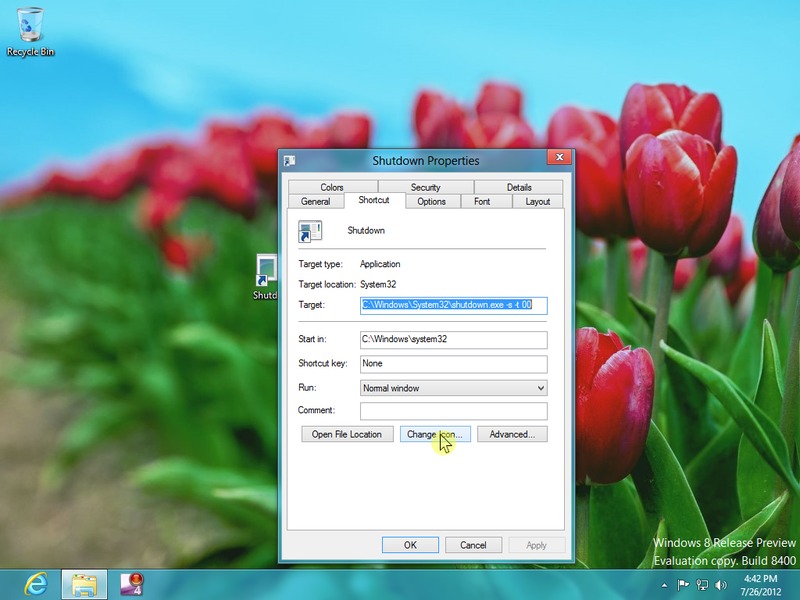Select the Shutdown shortcut on the desktop

coord(266,272)
